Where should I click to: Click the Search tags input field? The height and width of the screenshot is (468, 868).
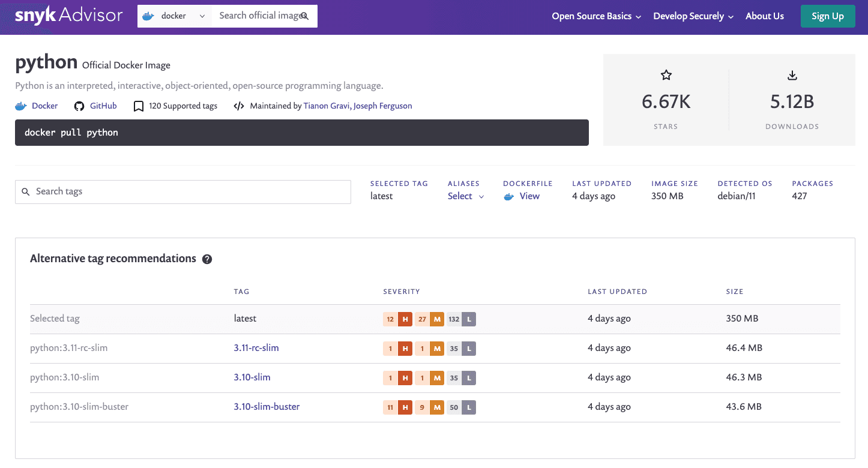(183, 191)
